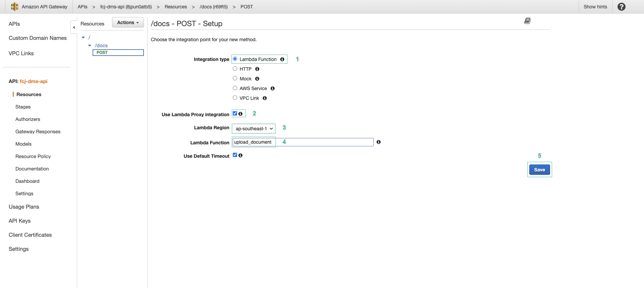Viewport: 644px width, 289px height.
Task: Open Usage Plans in sidebar
Action: pyautogui.click(x=24, y=207)
